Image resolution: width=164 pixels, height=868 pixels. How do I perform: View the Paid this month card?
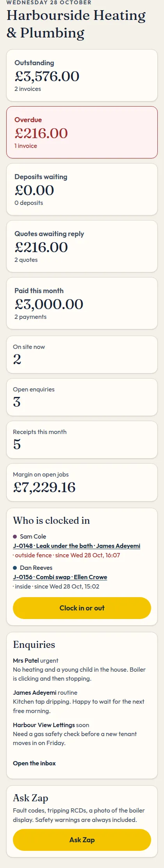82,303
